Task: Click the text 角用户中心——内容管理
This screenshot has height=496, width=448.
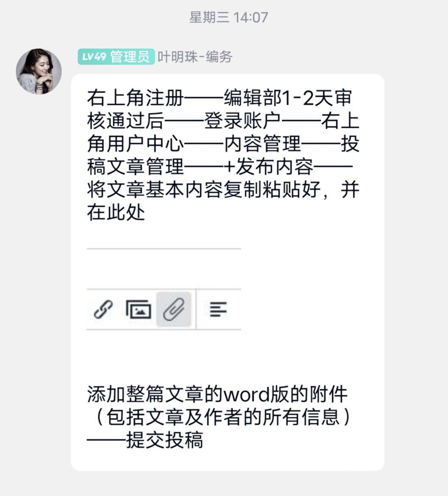Action: click(194, 144)
